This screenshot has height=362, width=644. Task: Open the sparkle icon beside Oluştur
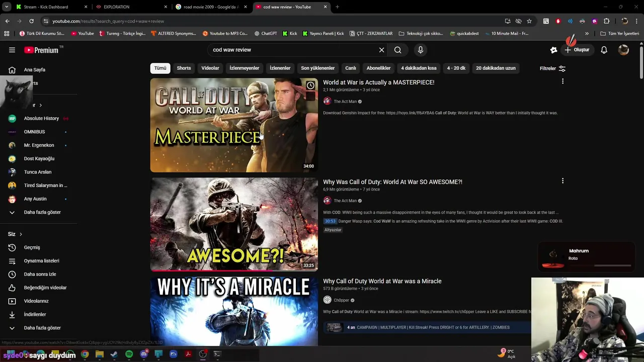click(x=553, y=50)
